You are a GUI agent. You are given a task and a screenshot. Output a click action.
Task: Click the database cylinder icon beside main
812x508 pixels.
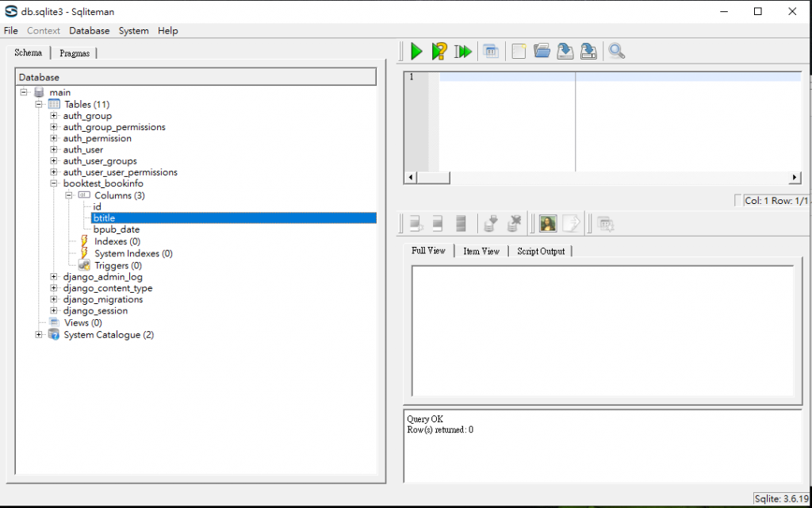click(39, 92)
